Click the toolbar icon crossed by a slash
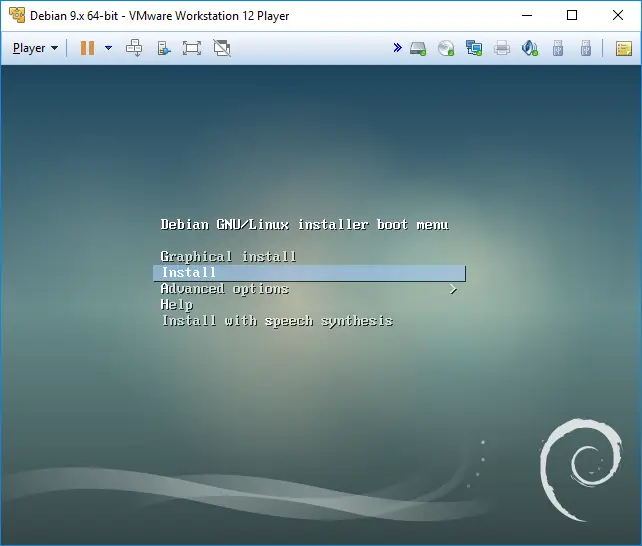The width and height of the screenshot is (642, 546). [222, 48]
